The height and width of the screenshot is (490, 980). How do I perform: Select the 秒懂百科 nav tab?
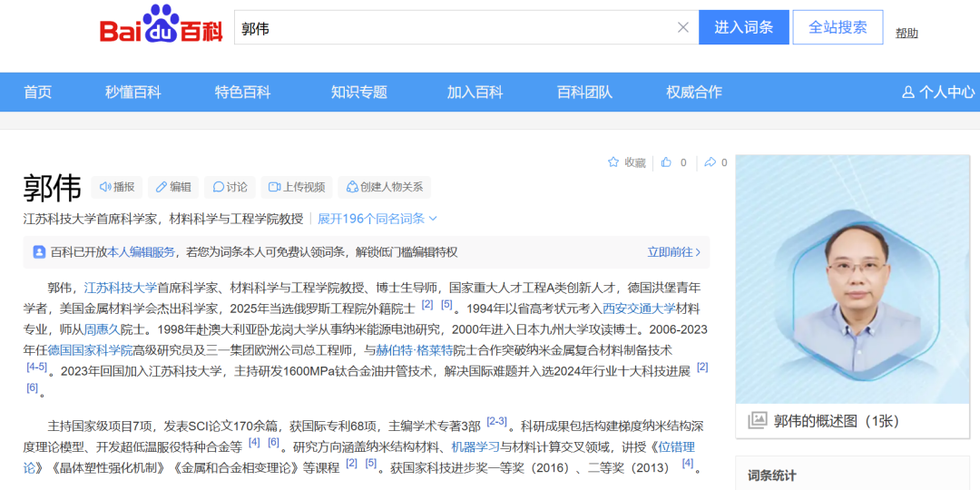pos(132,92)
